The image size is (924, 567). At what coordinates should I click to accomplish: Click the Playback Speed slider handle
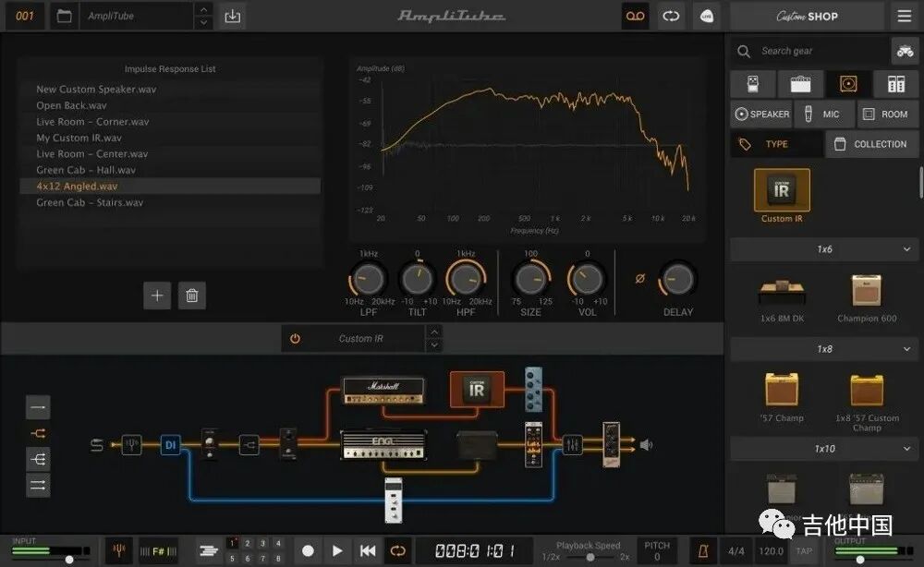590,557
